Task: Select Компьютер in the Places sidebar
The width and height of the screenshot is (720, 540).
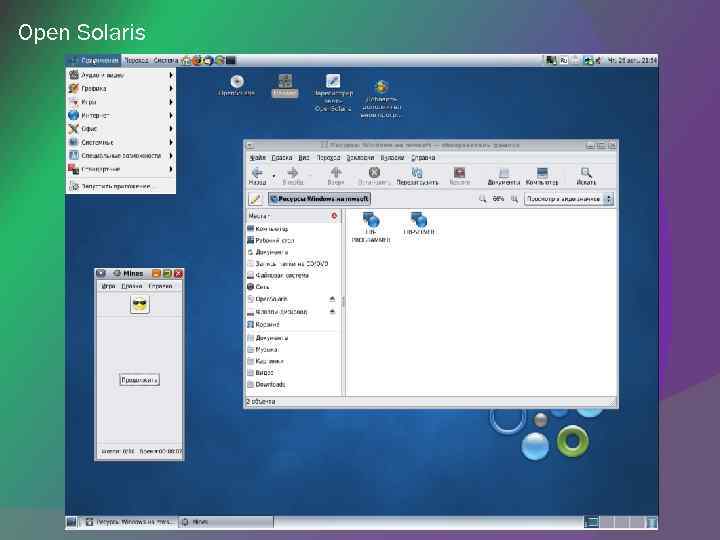Action: click(267, 229)
